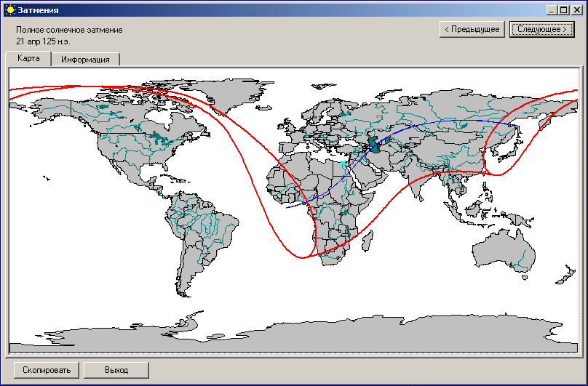This screenshot has height=386, width=588.
Task: Open the Информация tab
Action: (85, 60)
